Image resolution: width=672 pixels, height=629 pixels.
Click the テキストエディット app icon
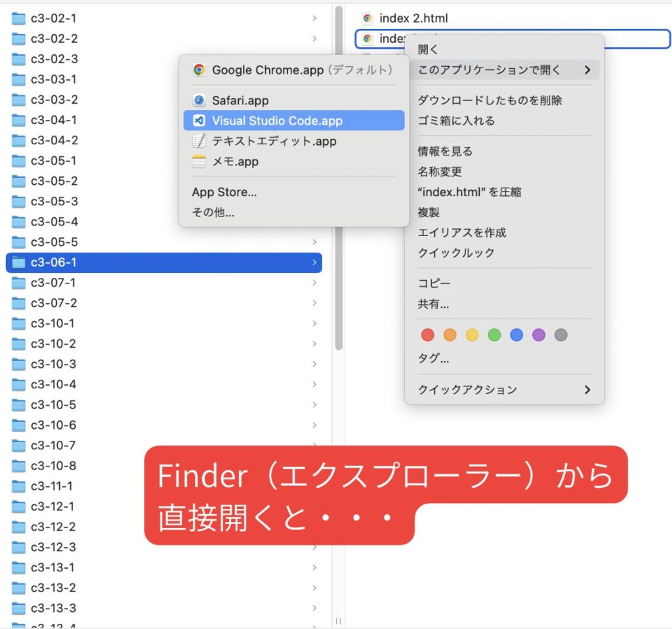199,141
